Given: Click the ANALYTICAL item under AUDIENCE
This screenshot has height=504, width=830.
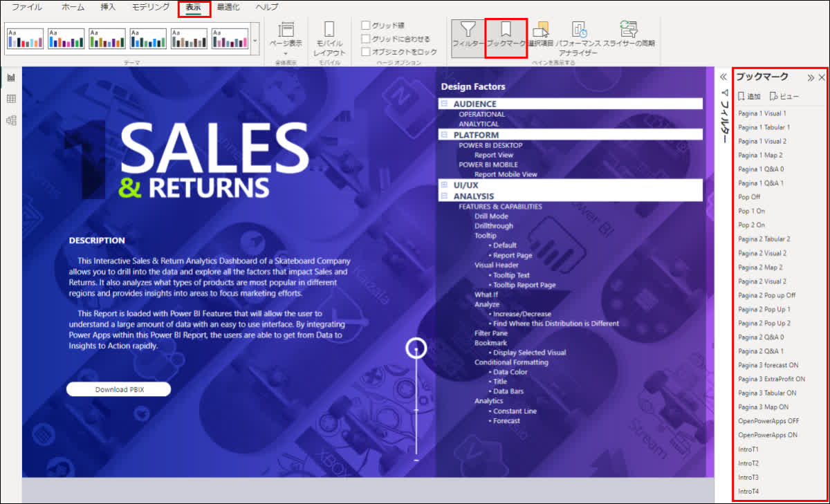Looking at the screenshot, I should (479, 124).
